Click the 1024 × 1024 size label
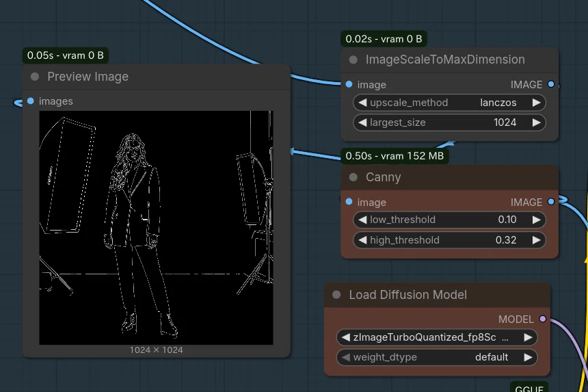 pyautogui.click(x=157, y=350)
